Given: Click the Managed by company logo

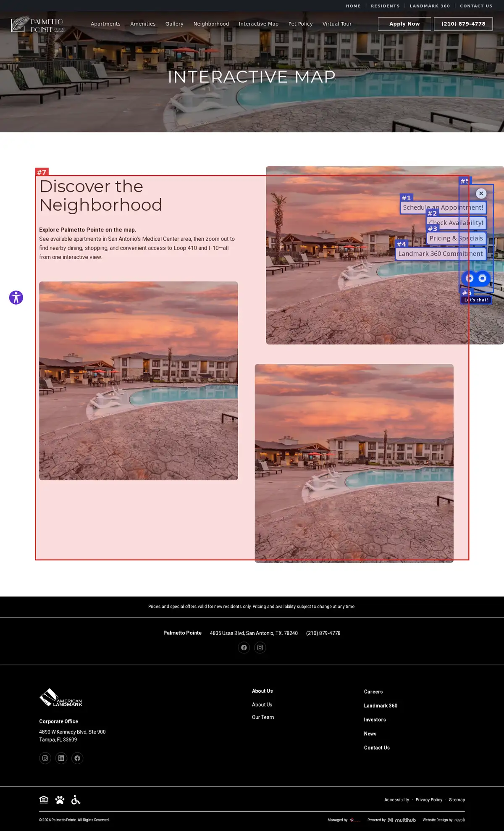Looking at the screenshot, I should [355, 820].
